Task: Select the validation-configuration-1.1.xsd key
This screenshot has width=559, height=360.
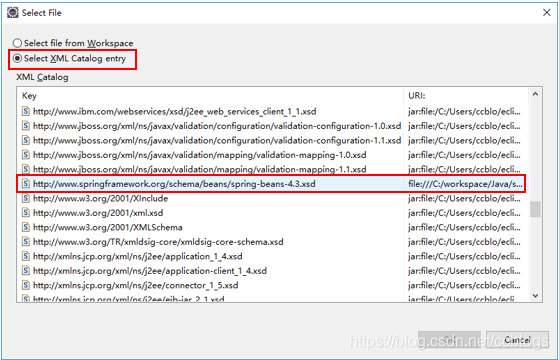Action: (x=217, y=140)
